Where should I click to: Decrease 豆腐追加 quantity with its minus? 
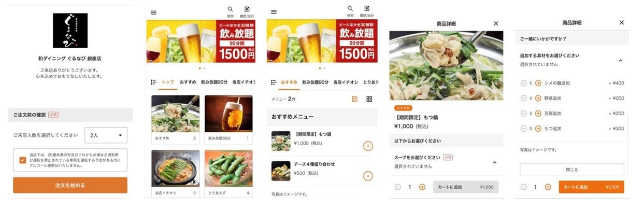point(523,113)
